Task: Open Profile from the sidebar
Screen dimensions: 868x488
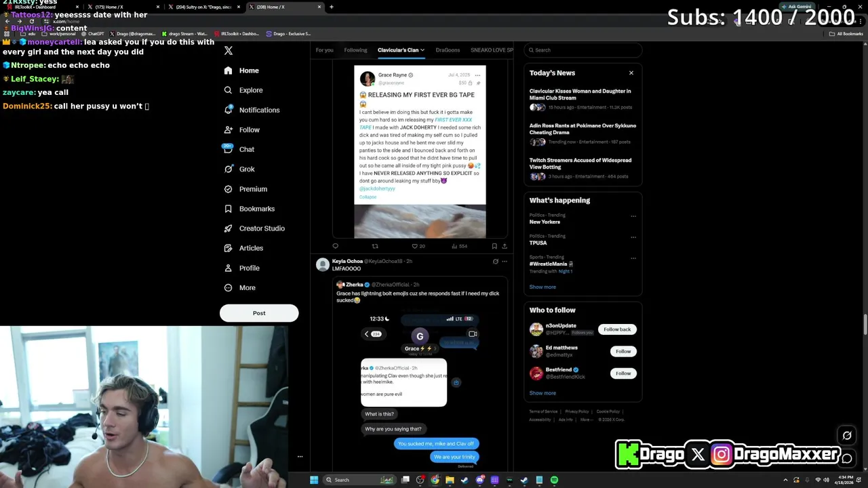Action: [x=241, y=268]
